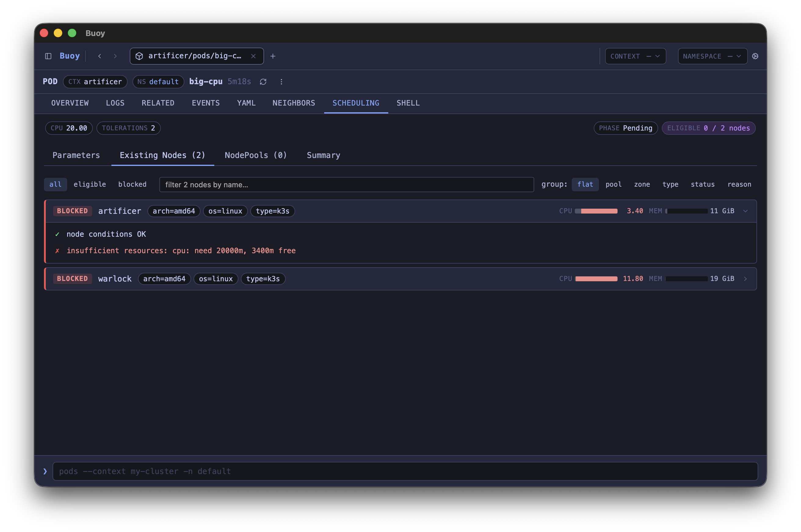This screenshot has height=532, width=801.
Task: Open the EVENTS tab
Action: 206,103
